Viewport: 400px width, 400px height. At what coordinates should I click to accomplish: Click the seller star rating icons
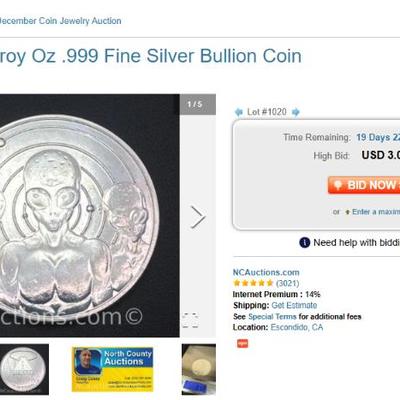(x=253, y=283)
